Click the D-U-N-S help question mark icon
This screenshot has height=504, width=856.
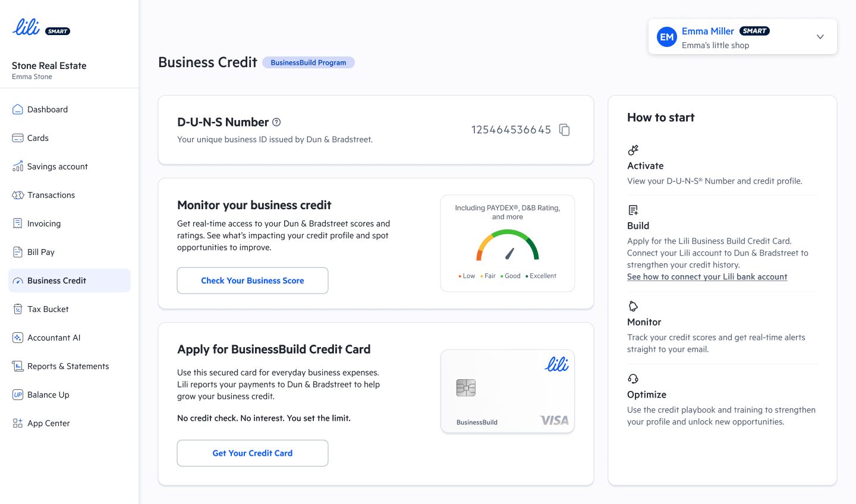point(276,122)
